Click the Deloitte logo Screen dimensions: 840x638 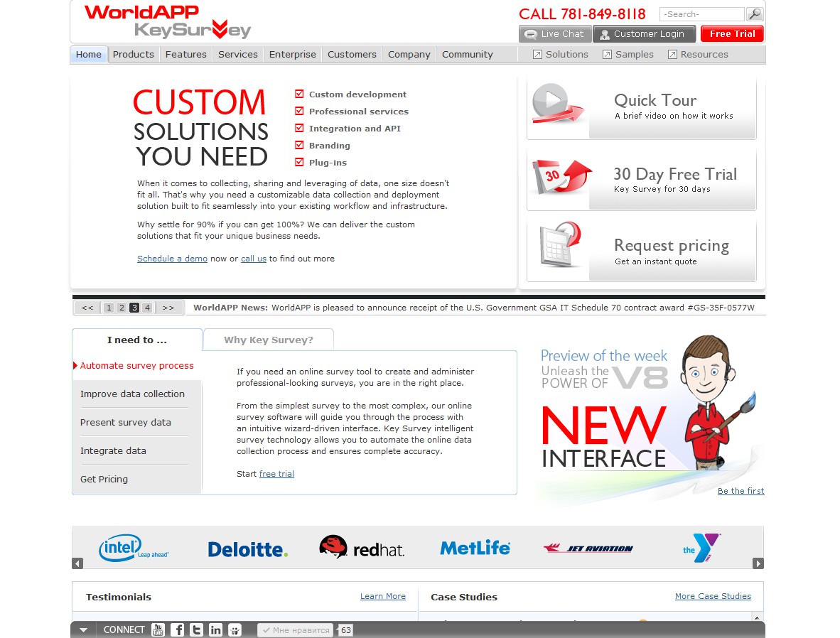pos(248,549)
